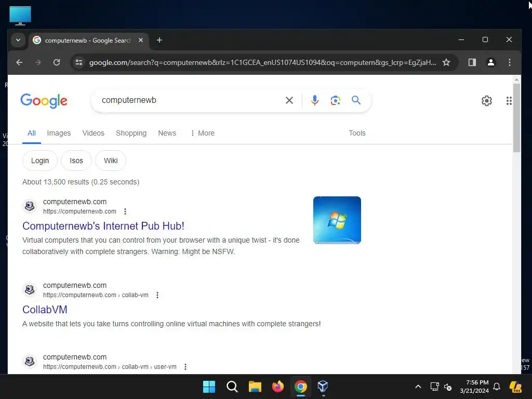532x399 pixels.
Task: Expand the More search categories
Action: pyautogui.click(x=202, y=134)
